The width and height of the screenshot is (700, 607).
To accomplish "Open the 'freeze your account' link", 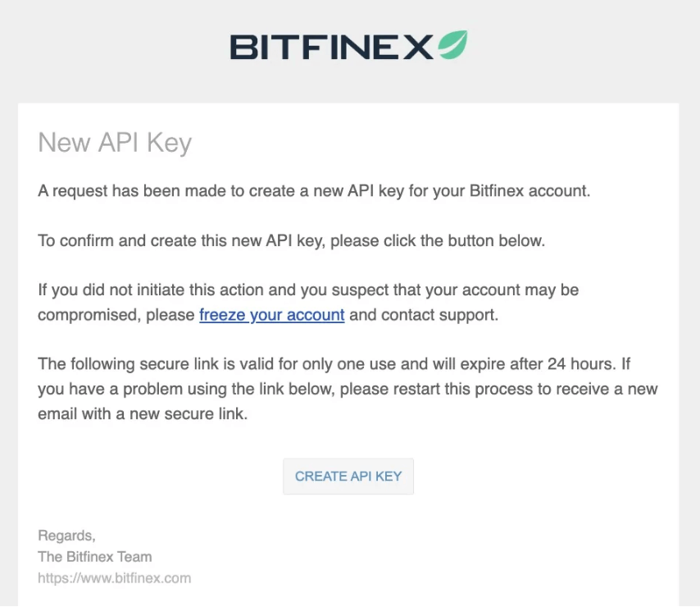I will pos(271,315).
